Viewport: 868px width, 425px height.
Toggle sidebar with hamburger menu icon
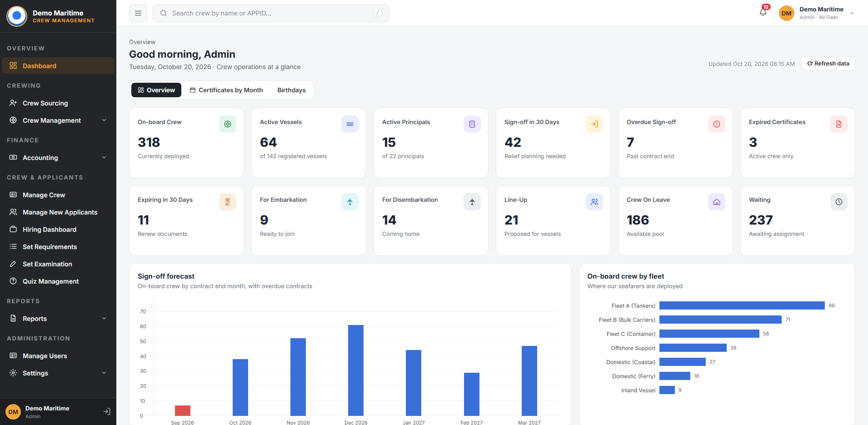click(x=138, y=13)
